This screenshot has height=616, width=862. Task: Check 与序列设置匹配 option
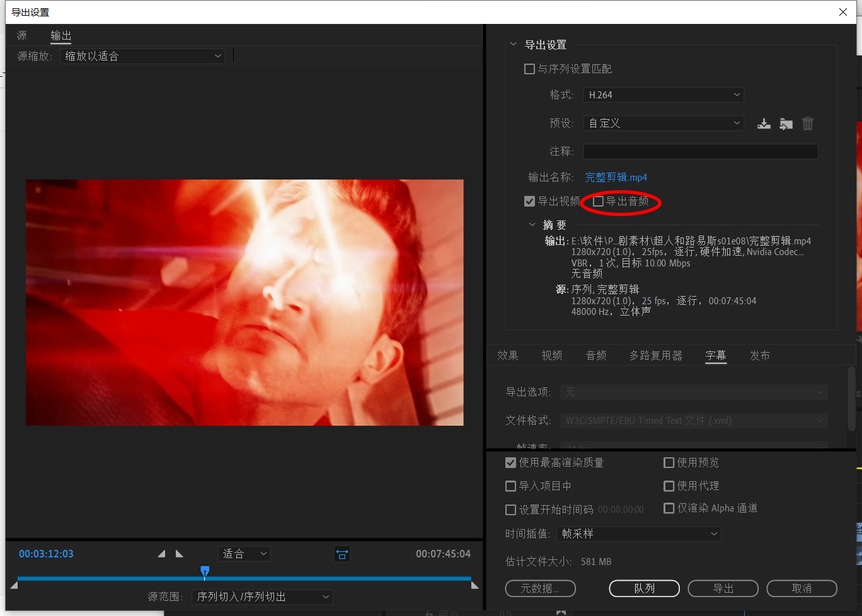[x=529, y=69]
